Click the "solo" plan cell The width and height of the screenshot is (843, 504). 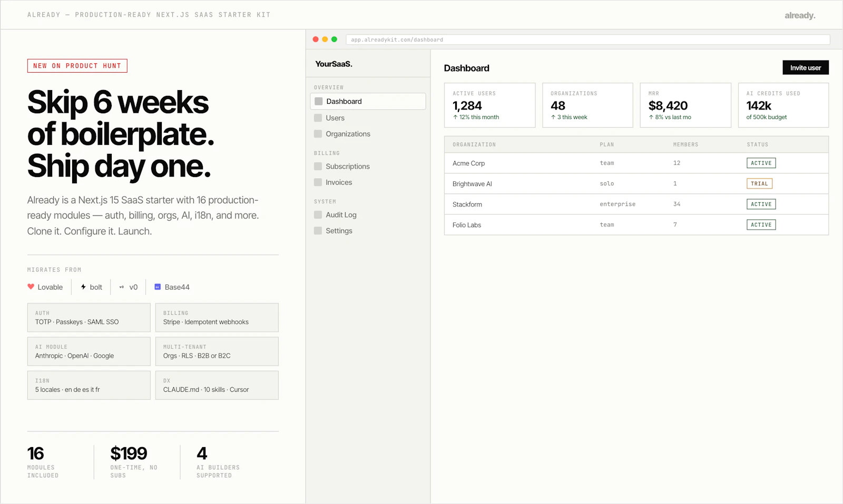[607, 184]
